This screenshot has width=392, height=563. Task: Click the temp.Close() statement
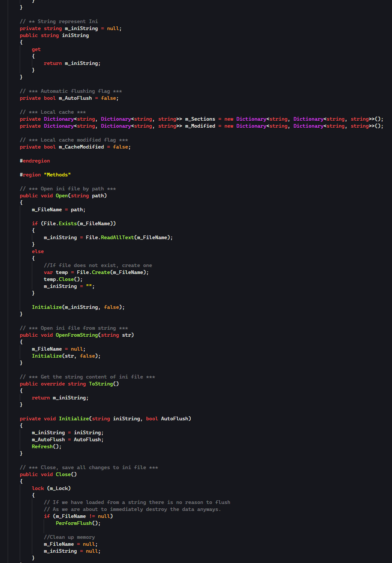point(63,279)
